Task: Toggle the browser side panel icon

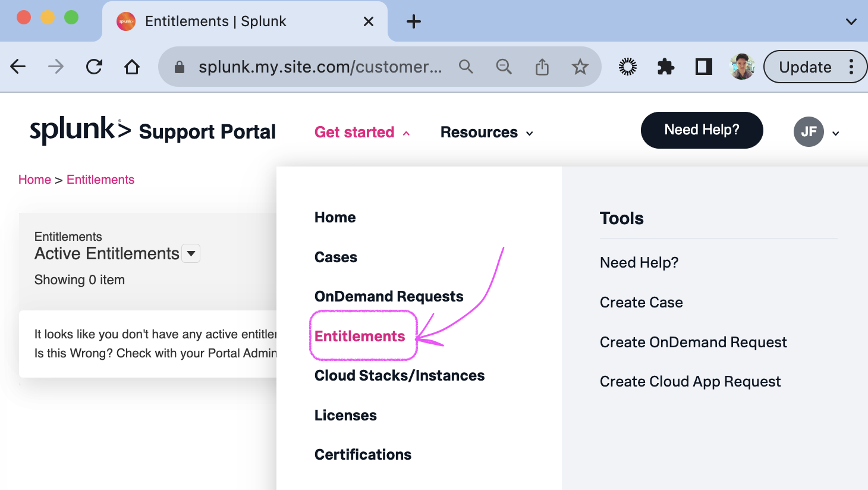Action: (x=704, y=67)
